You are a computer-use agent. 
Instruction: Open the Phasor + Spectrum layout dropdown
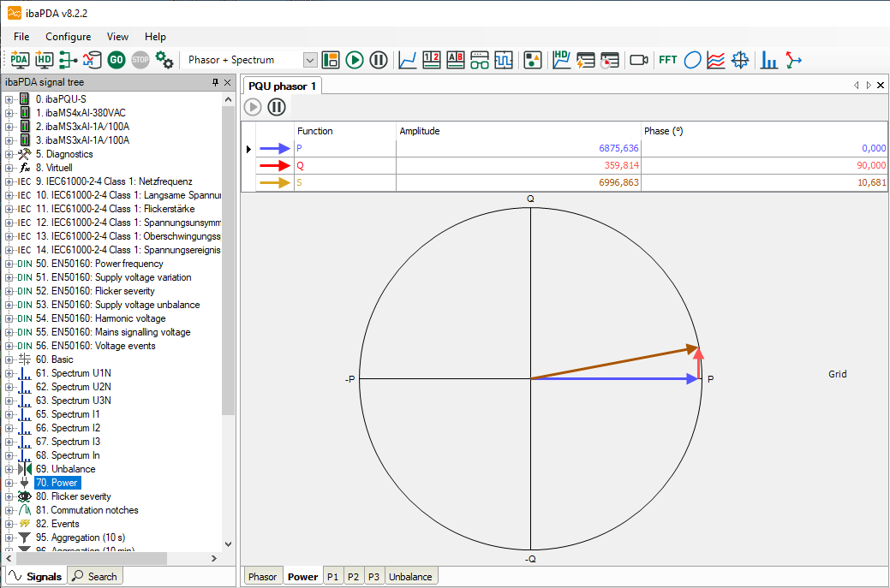310,60
